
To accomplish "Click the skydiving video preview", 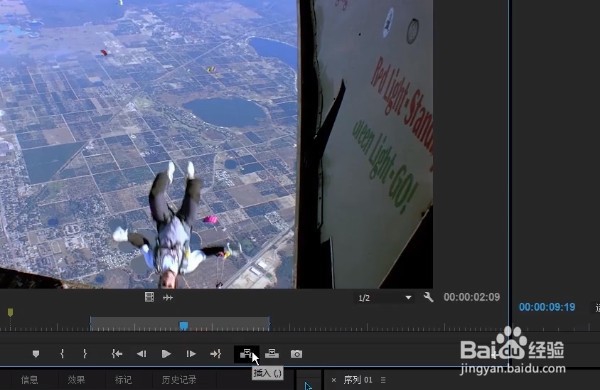I will click(x=216, y=144).
